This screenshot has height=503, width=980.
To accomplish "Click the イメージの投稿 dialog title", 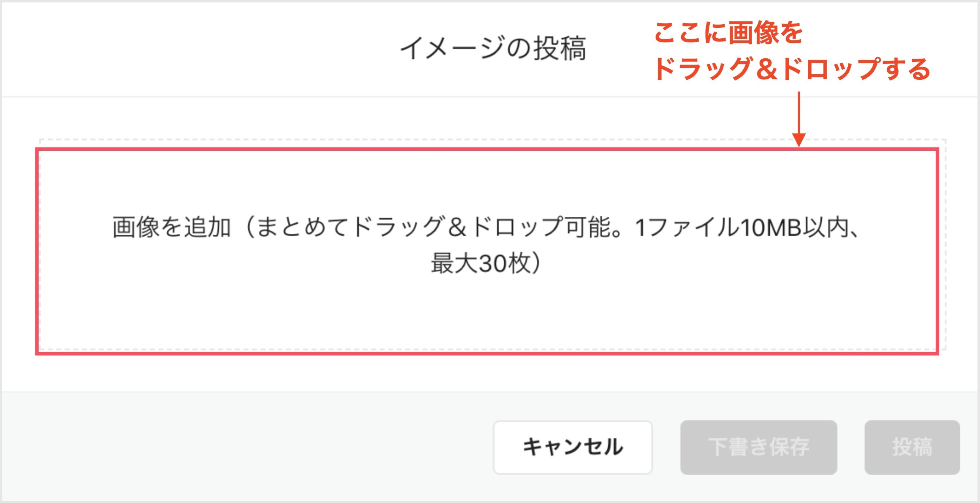I will click(x=493, y=48).
